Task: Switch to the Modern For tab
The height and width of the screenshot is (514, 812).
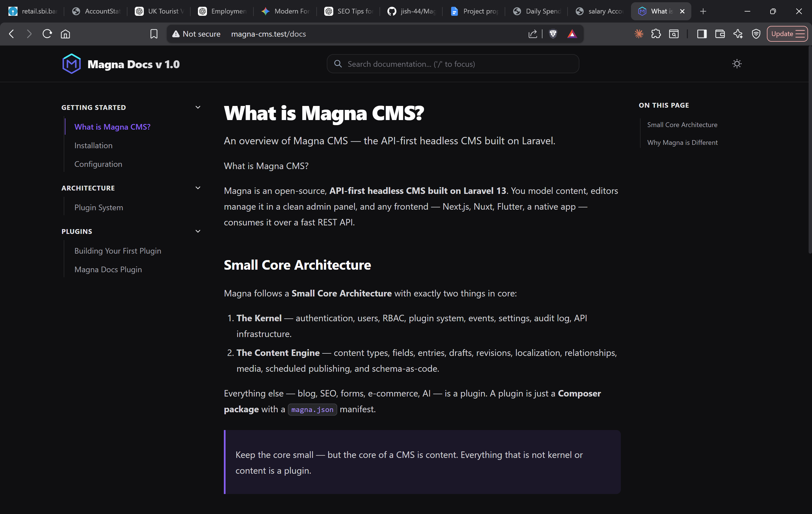Action: pos(285,11)
